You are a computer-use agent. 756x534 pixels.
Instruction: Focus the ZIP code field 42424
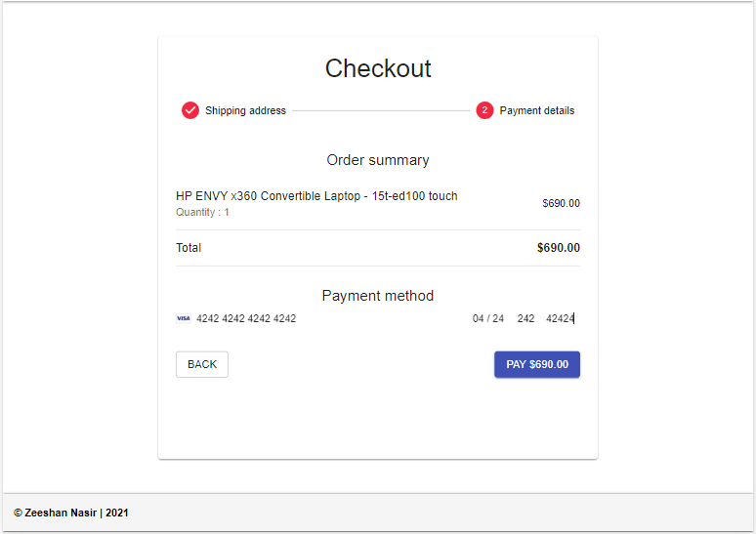coord(560,318)
